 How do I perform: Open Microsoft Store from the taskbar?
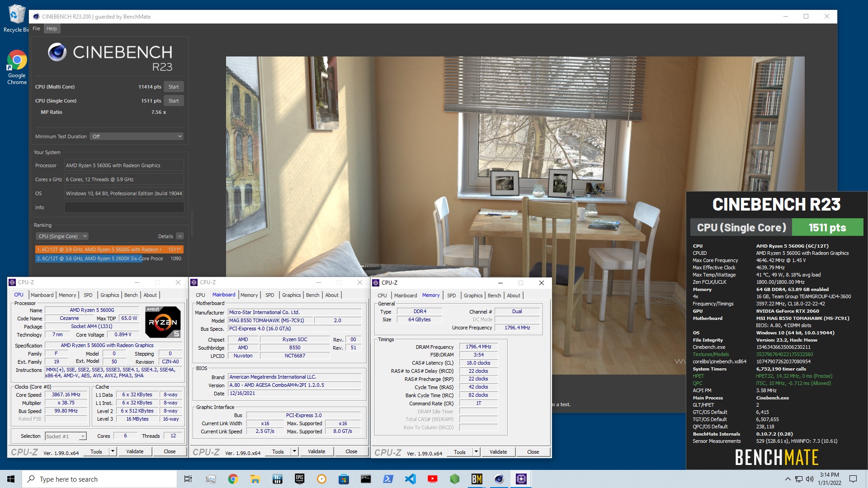tap(344, 479)
